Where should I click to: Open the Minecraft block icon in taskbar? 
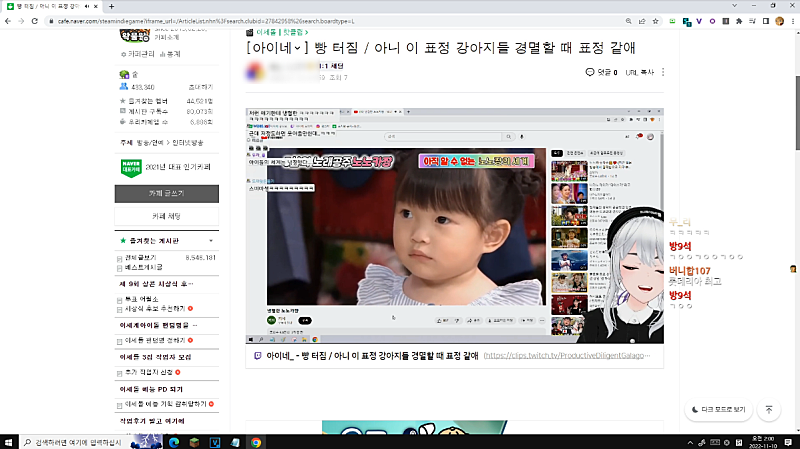pyautogui.click(x=194, y=442)
